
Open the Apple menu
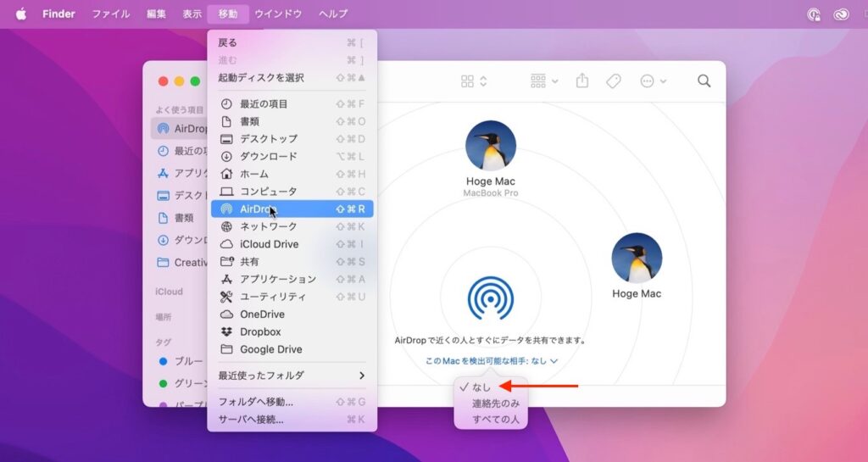click(x=20, y=14)
